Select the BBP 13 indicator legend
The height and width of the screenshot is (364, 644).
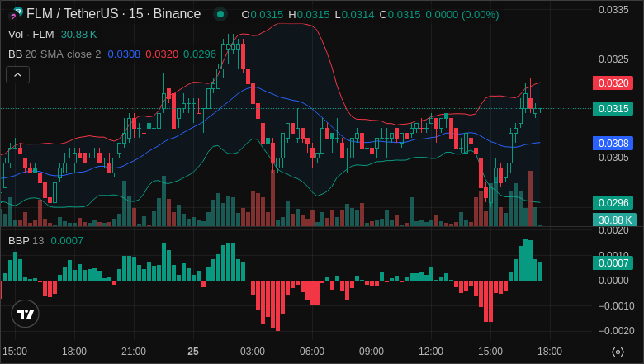pyautogui.click(x=26, y=240)
